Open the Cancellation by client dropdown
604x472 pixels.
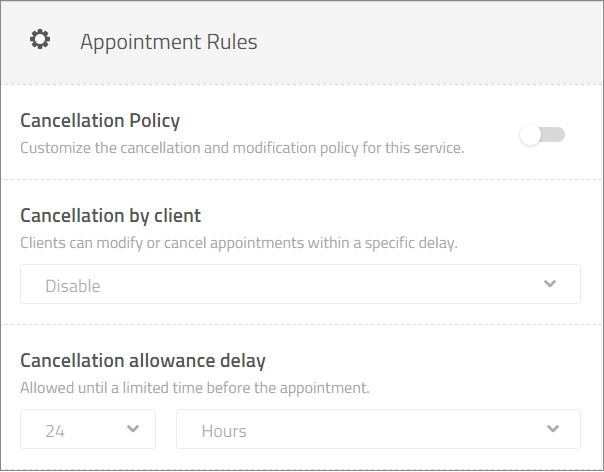pos(300,285)
